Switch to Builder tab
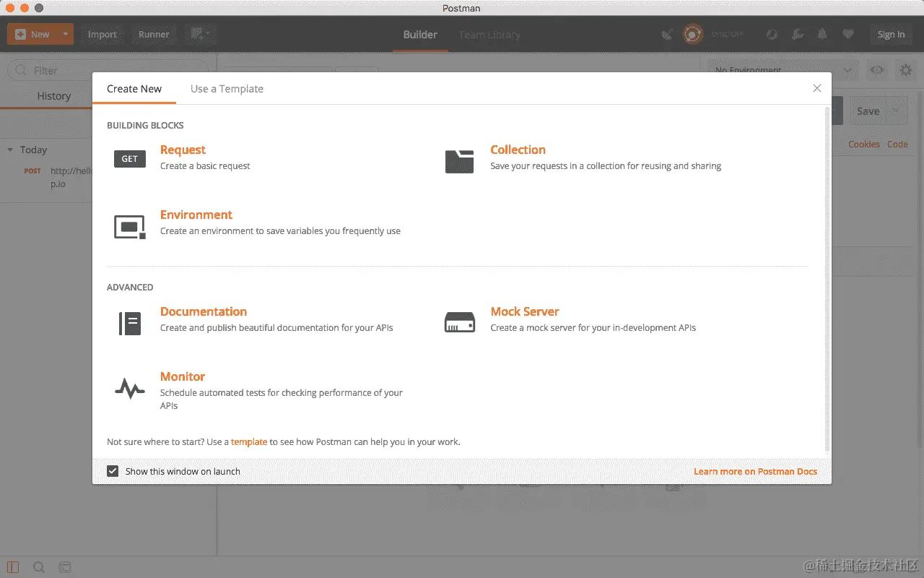Viewport: 924px width, 578px height. coord(420,34)
